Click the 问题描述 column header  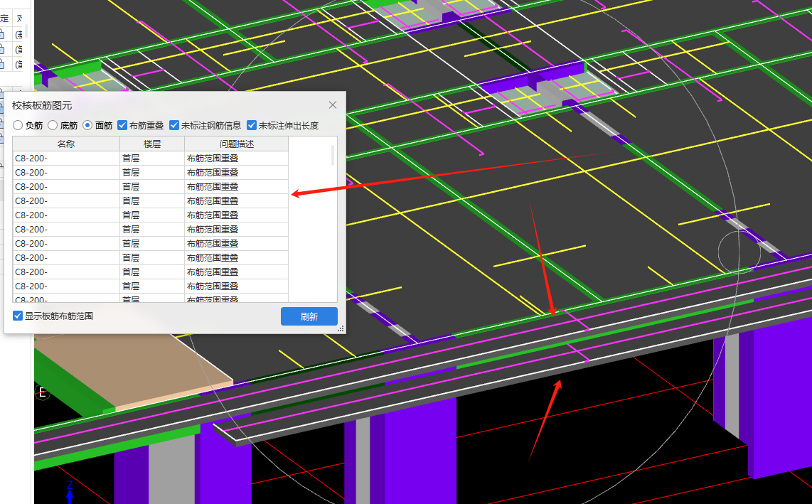pos(237,144)
